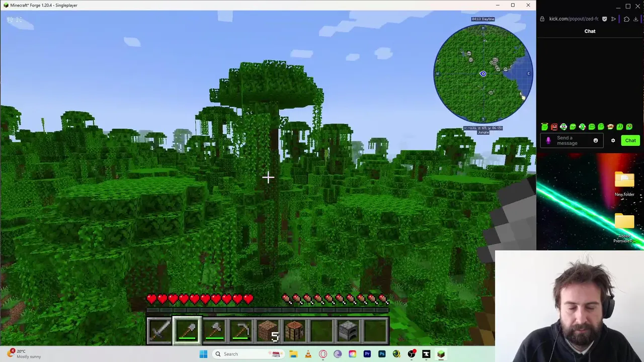Click the Chat header title
This screenshot has width=644, height=362.
point(590,31)
